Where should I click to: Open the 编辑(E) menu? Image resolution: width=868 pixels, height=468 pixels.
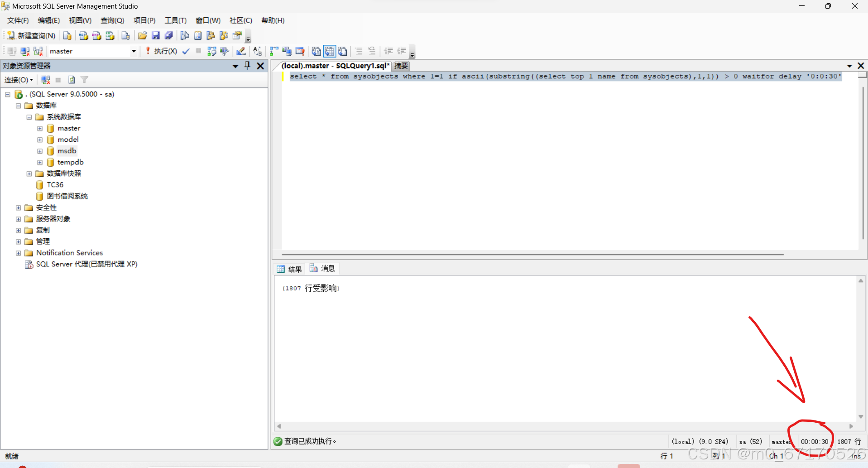click(x=49, y=20)
